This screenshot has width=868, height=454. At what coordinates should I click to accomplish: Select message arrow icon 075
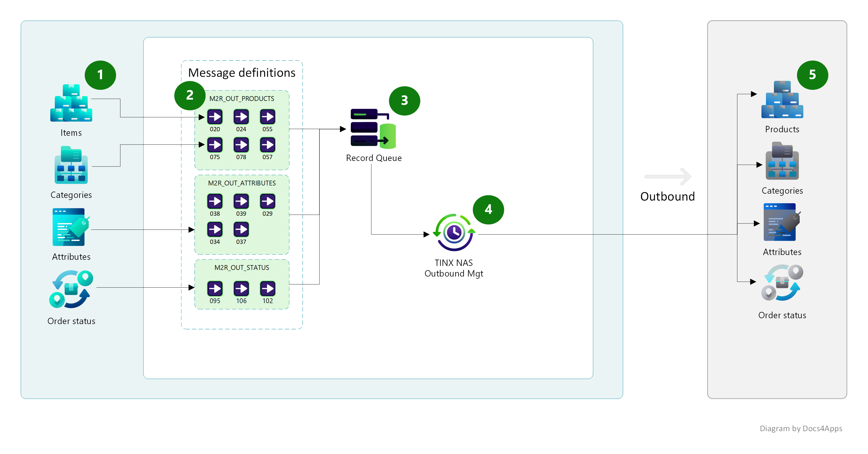point(215,145)
